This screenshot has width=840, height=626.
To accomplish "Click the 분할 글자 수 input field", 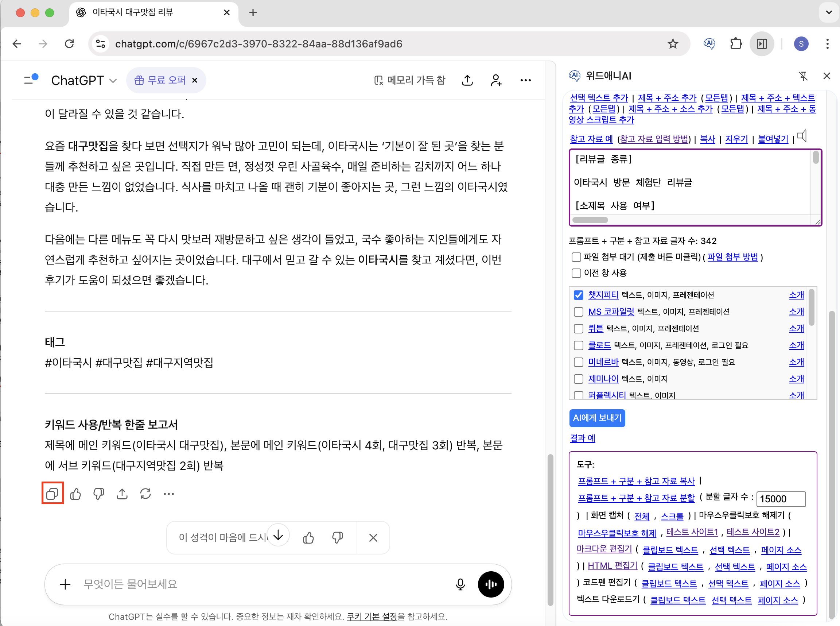I will click(781, 499).
